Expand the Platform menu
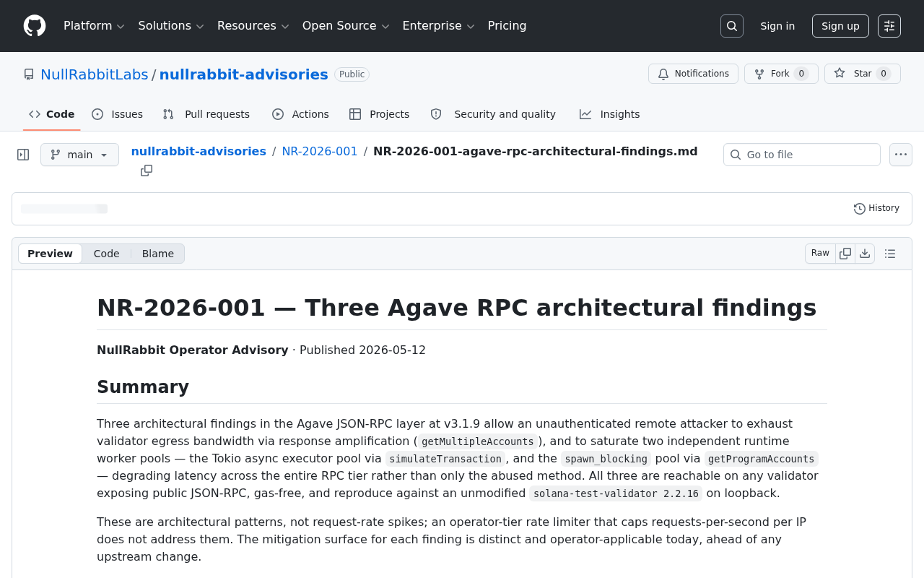Screen dimensions: 924x578 click(x=94, y=26)
